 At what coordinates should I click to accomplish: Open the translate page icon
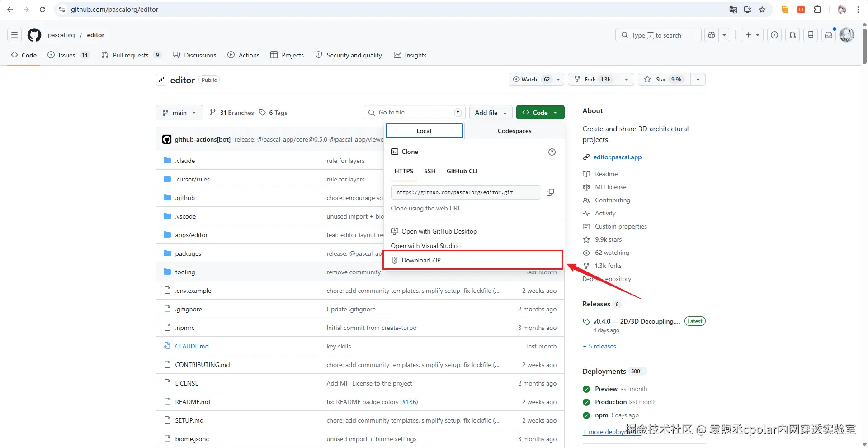coord(733,10)
